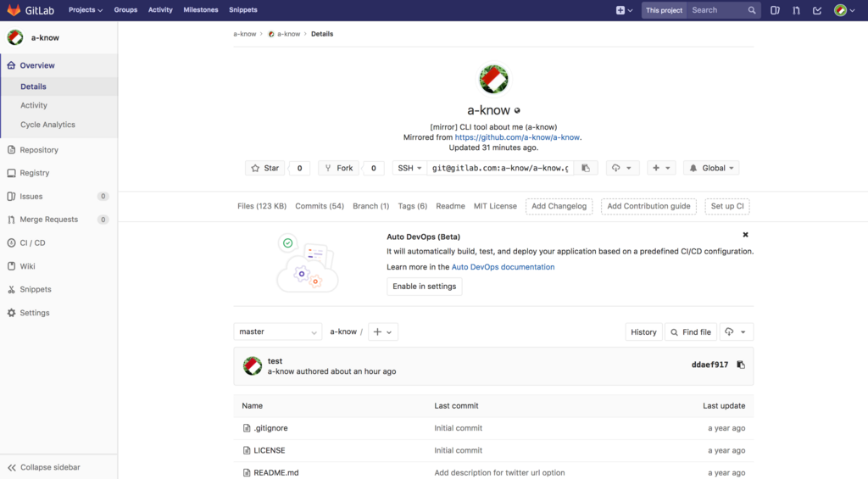Click the GitLab fox logo
Image resolution: width=868 pixels, height=479 pixels.
(14, 10)
